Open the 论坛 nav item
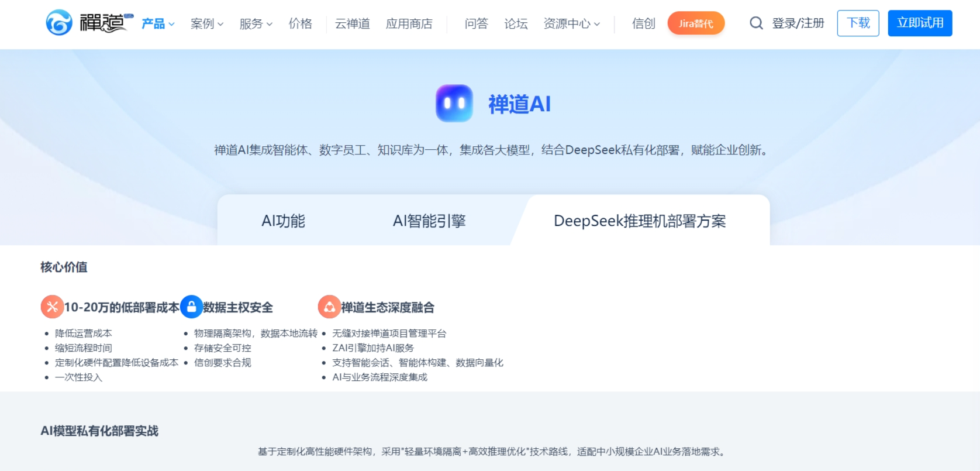The width and height of the screenshot is (980, 471). (516, 23)
